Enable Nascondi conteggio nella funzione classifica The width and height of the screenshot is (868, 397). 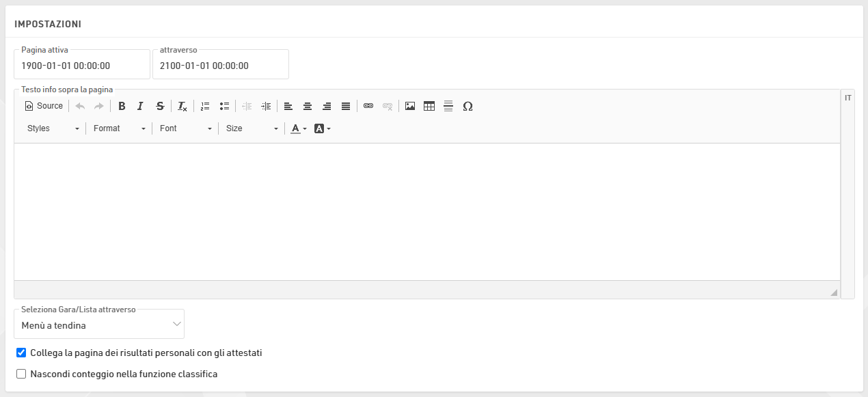point(21,374)
